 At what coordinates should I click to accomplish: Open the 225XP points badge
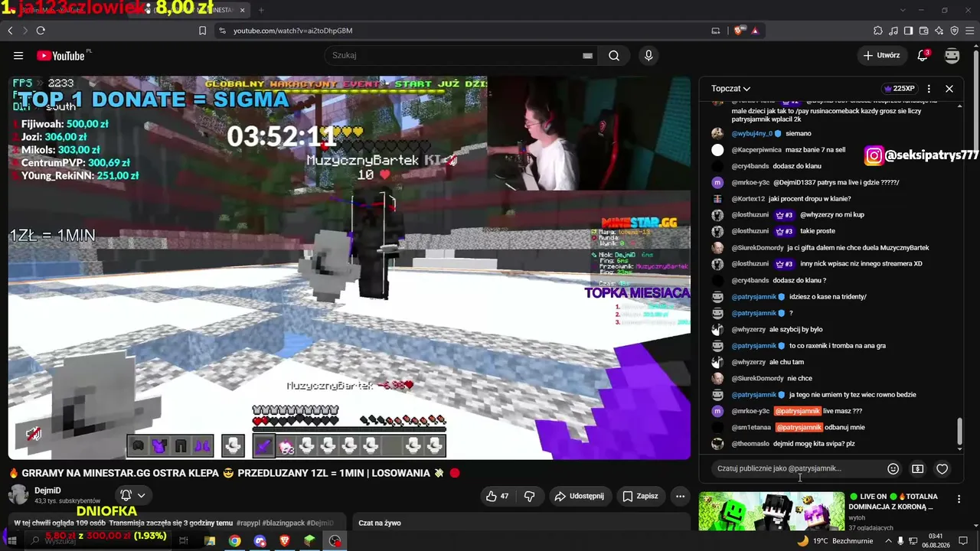[900, 89]
